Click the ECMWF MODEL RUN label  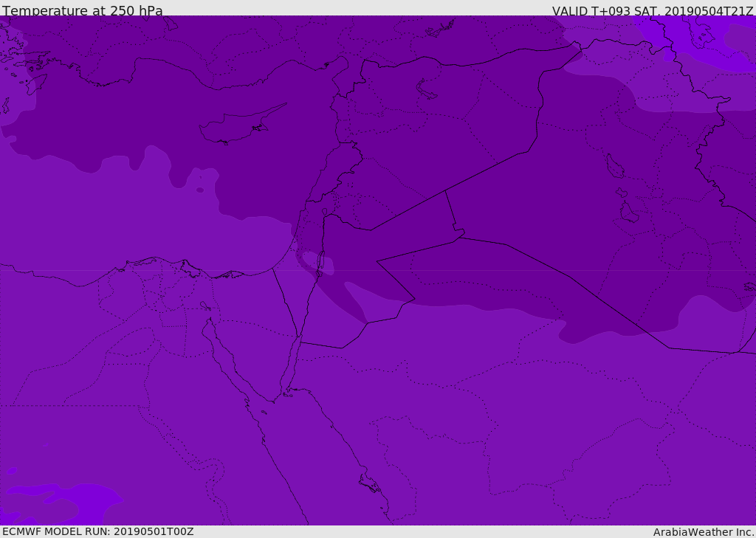pos(97,531)
